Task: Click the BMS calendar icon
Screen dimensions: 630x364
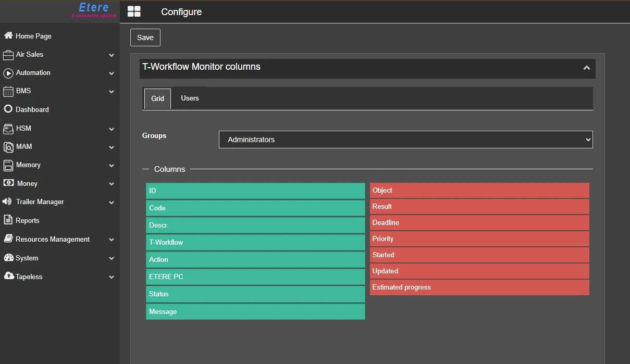Action: click(x=8, y=91)
